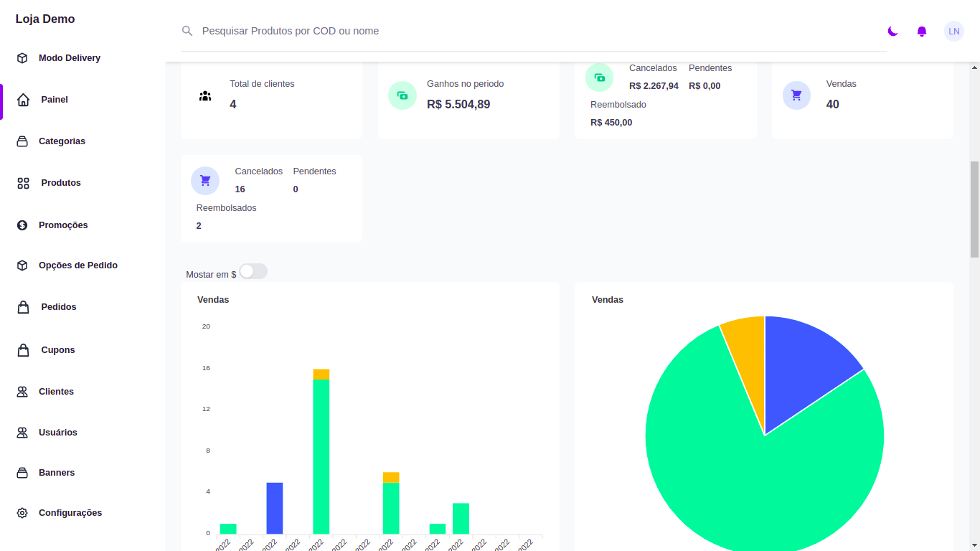
Task: Select Painel in the sidebar
Action: (55, 100)
